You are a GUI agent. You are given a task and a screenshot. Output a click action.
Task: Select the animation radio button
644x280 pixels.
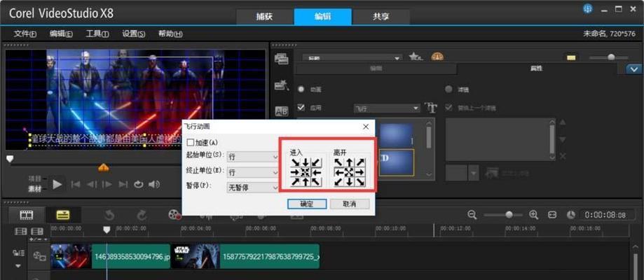[301, 89]
